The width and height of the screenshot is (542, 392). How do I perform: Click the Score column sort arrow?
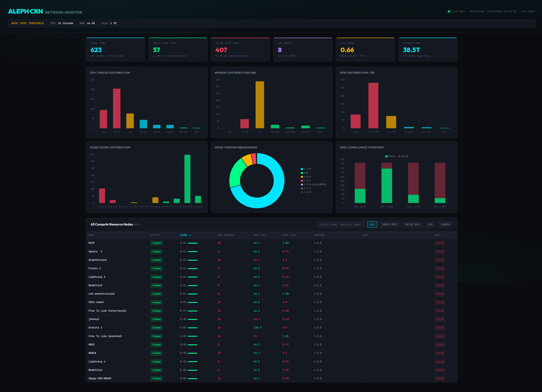click(x=191, y=235)
